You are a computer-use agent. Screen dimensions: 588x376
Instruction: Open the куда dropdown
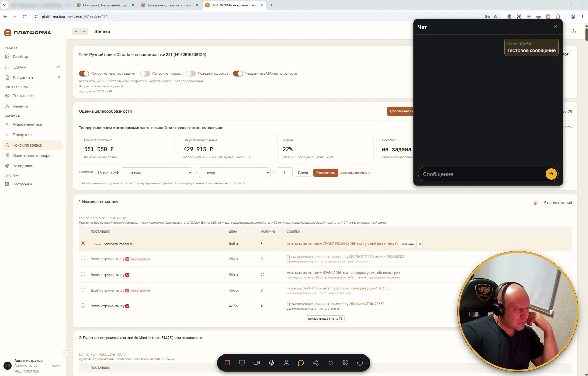pos(235,173)
